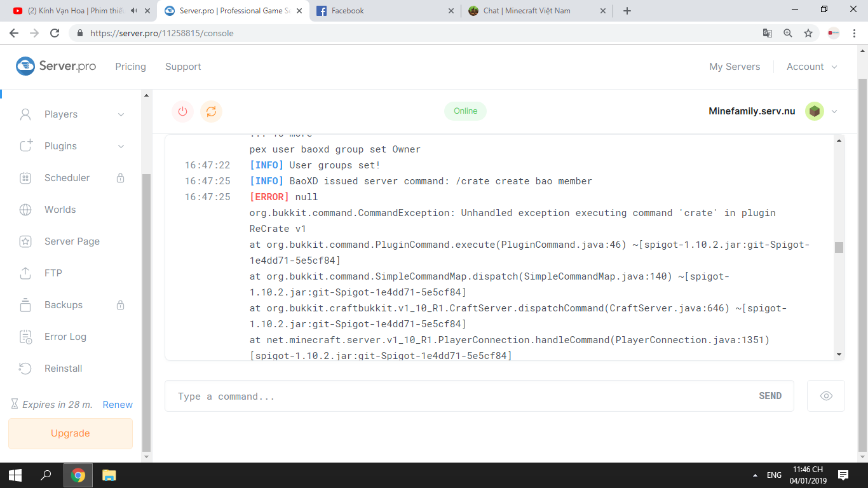This screenshot has height=488, width=868.
Task: Click the red power stop button
Action: click(x=182, y=111)
